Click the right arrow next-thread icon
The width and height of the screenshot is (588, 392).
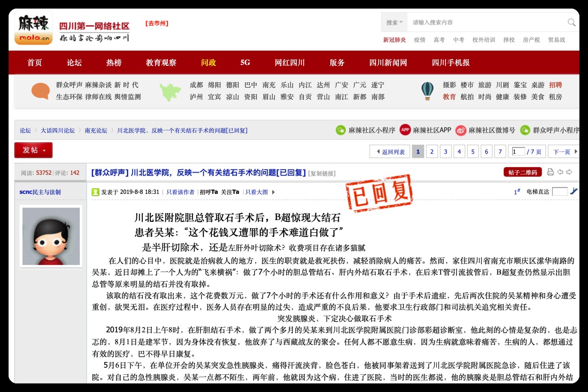pos(569,172)
